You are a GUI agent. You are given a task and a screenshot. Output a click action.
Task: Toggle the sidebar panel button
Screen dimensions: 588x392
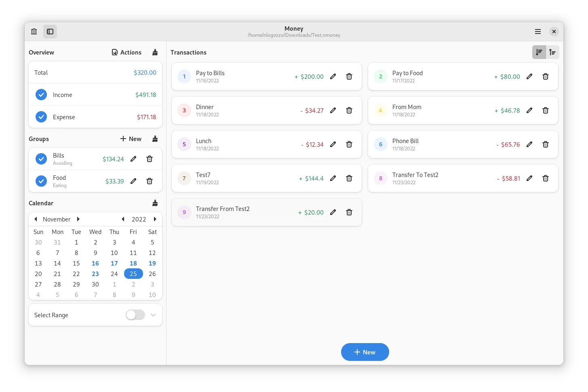[50, 32]
